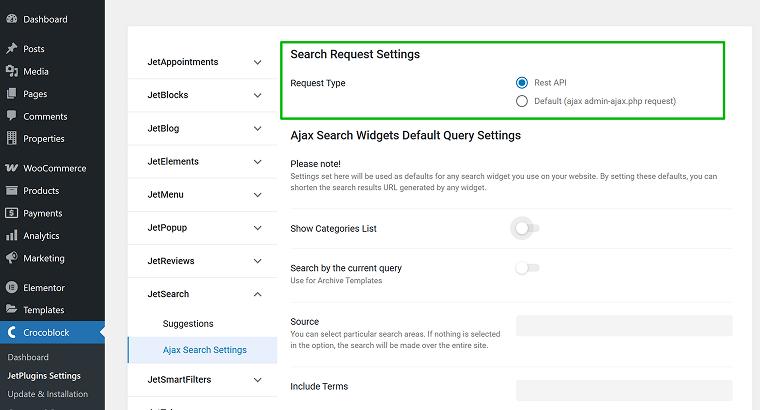
Task: Click the Products archive icon
Action: (12, 190)
